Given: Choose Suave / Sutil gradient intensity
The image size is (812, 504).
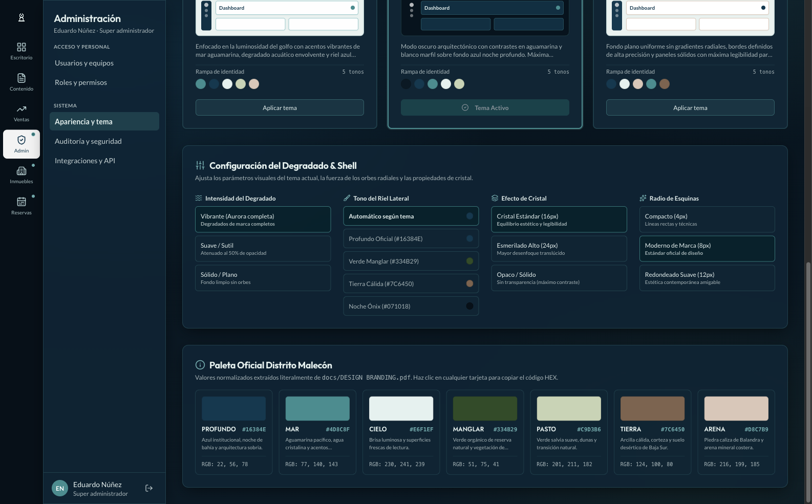Looking at the screenshot, I should click(263, 249).
